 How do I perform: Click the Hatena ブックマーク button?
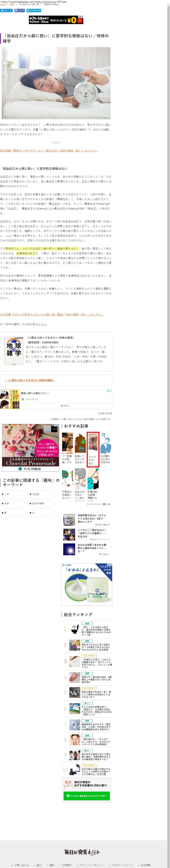click(34, 11)
